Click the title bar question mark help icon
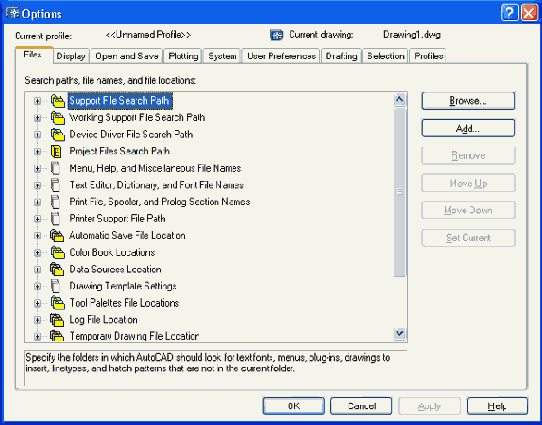 pyautogui.click(x=510, y=13)
